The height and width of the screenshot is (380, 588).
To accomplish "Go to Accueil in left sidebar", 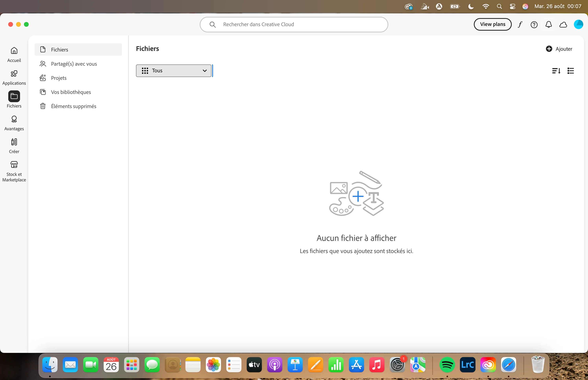I will (x=14, y=55).
